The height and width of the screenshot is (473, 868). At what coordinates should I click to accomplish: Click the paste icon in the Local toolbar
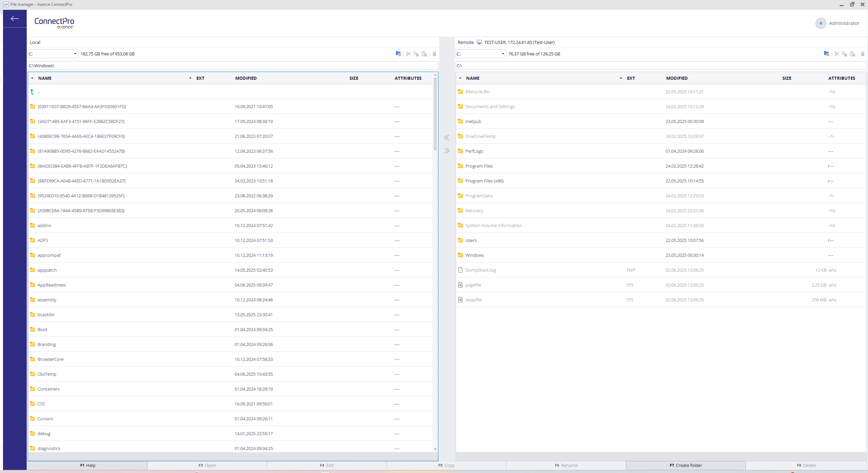pyautogui.click(x=424, y=54)
